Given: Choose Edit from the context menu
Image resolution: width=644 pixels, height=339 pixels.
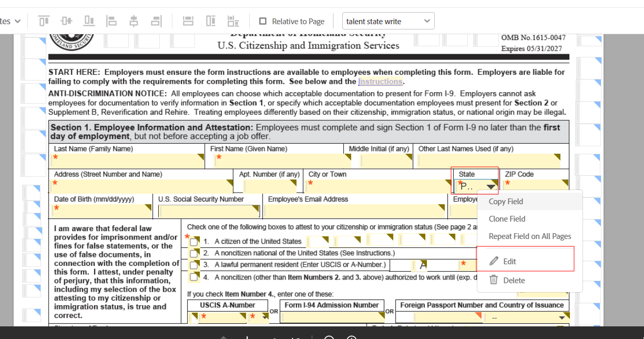Looking at the screenshot, I should pyautogui.click(x=509, y=261).
